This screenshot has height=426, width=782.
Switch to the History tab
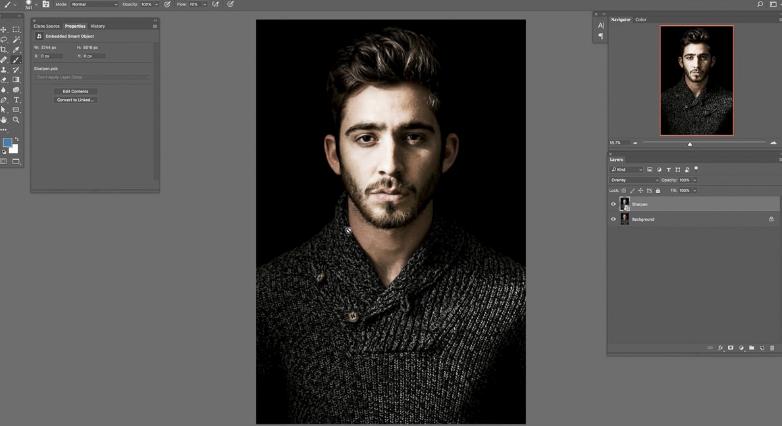(98, 26)
